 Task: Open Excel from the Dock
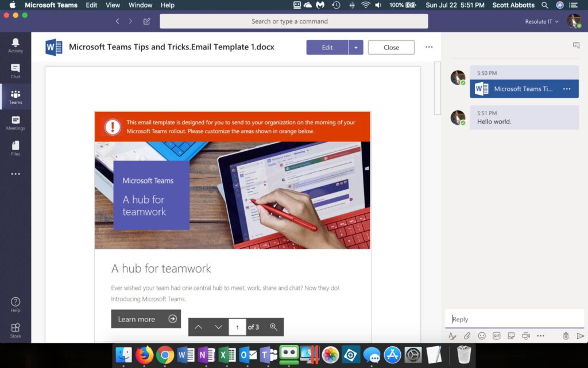click(227, 354)
